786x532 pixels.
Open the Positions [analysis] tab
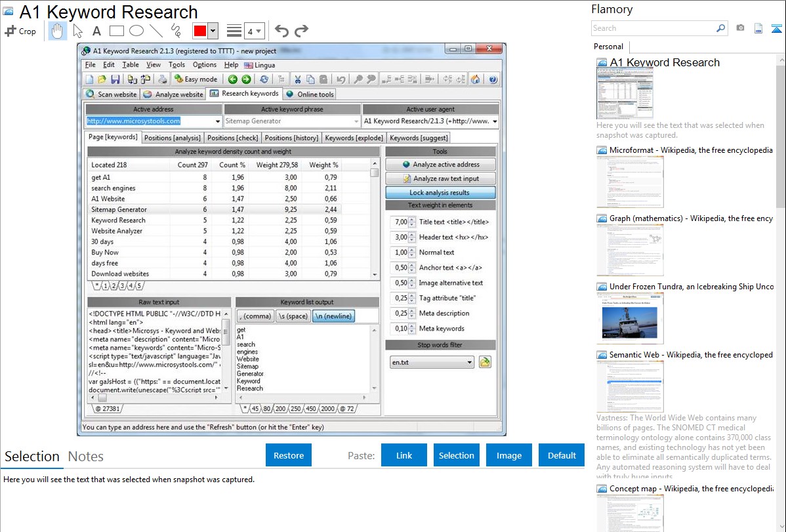click(173, 138)
